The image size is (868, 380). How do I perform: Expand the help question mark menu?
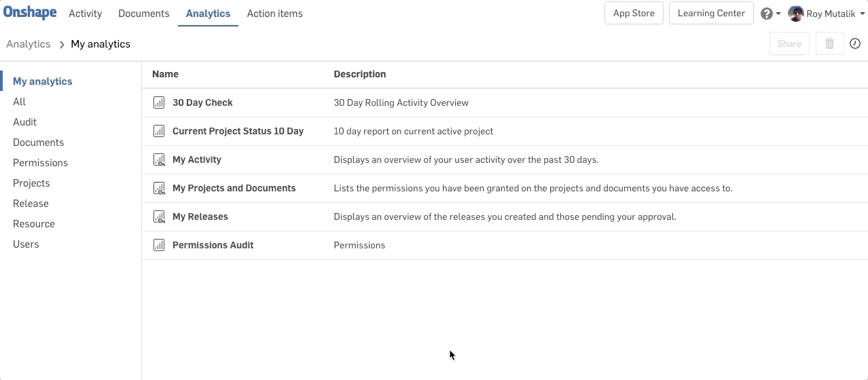click(770, 14)
